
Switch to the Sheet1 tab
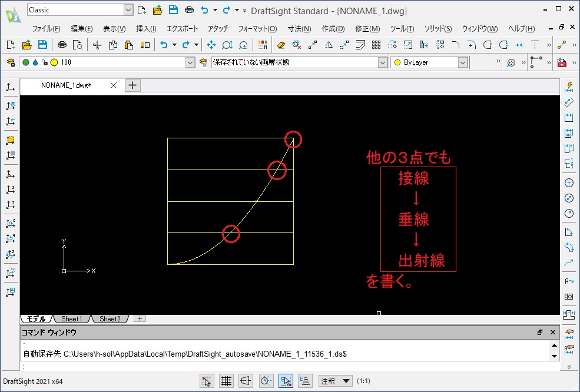pos(71,319)
